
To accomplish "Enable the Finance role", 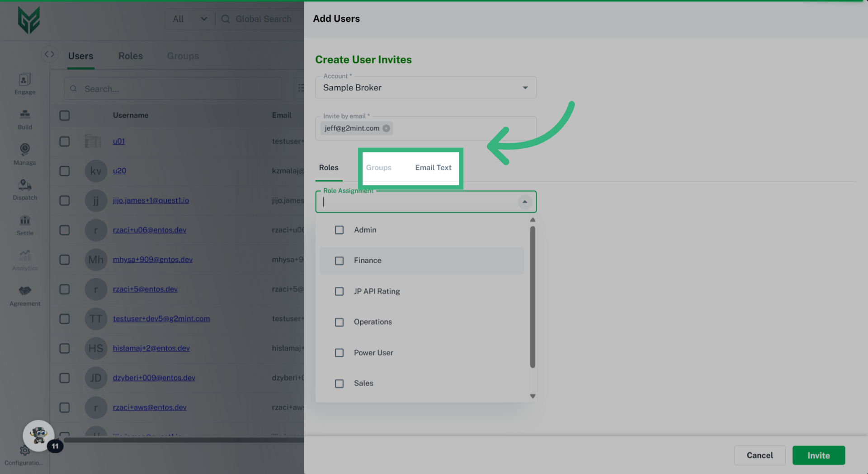I will pos(340,261).
